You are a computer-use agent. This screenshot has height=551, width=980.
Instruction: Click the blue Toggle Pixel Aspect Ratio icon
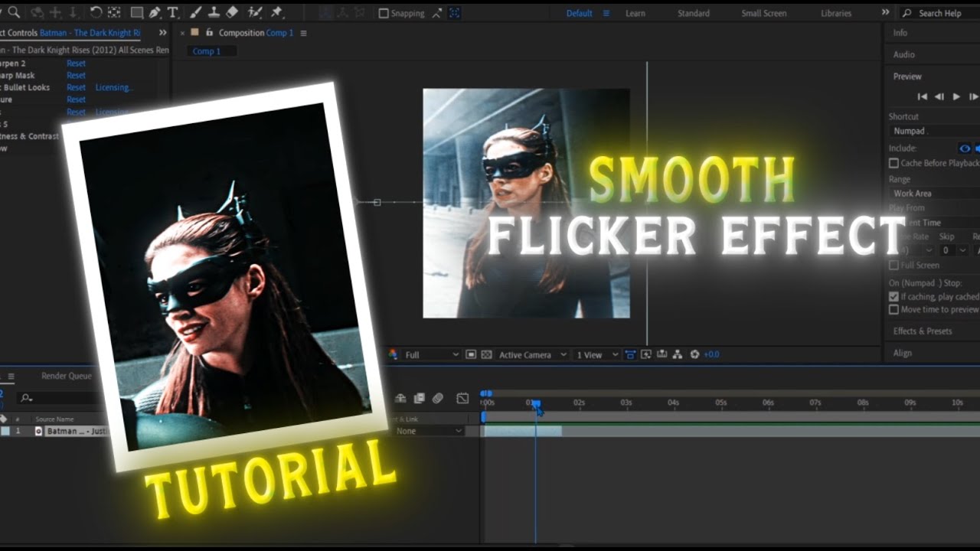630,354
